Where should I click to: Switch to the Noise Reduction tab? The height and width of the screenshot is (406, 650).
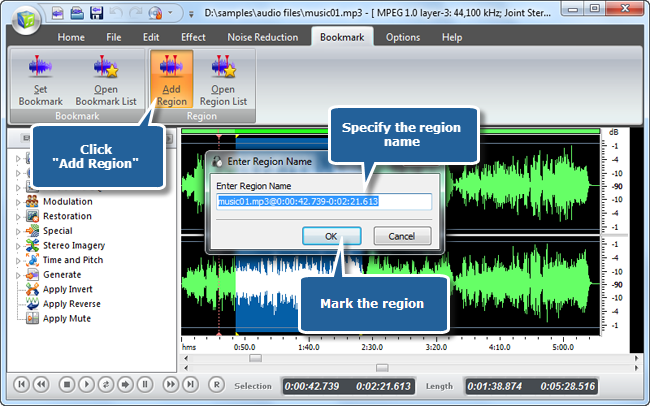click(262, 37)
